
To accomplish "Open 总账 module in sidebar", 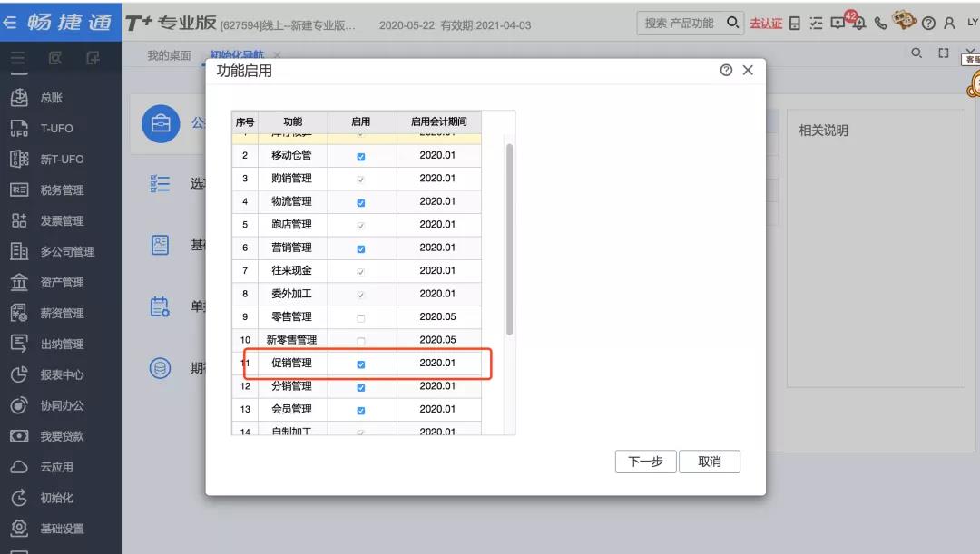I will tap(51, 98).
